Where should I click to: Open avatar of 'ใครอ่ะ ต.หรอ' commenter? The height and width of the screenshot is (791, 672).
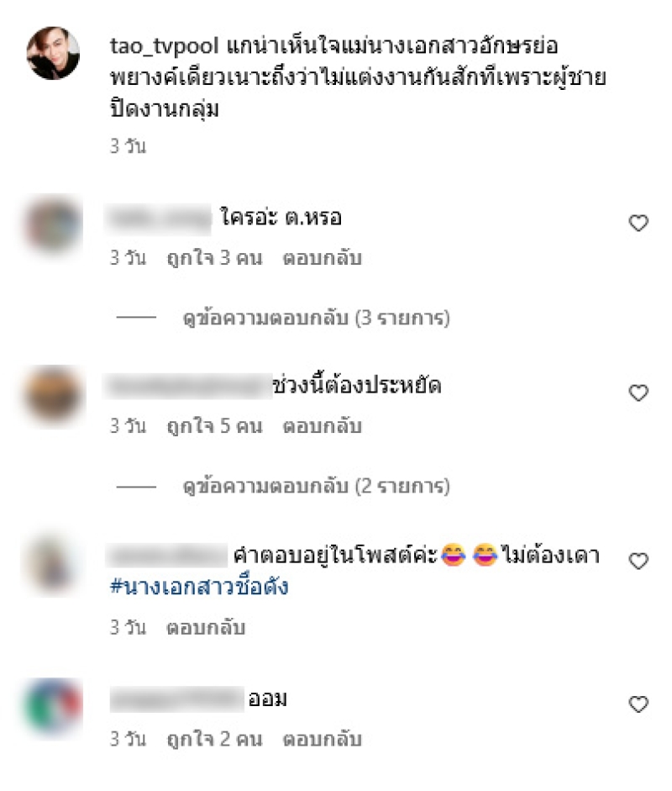[53, 225]
